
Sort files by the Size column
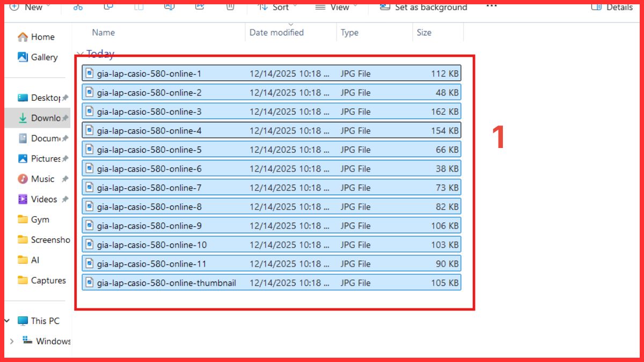tap(424, 32)
